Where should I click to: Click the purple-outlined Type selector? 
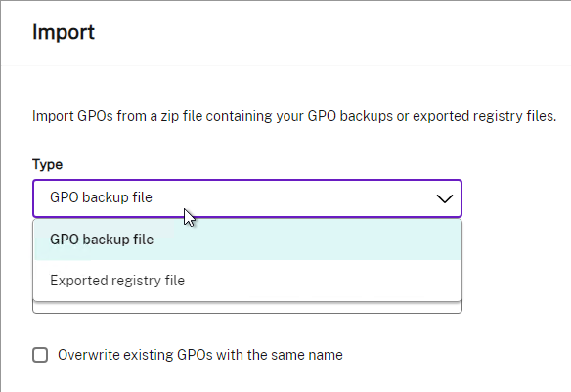[x=247, y=198]
